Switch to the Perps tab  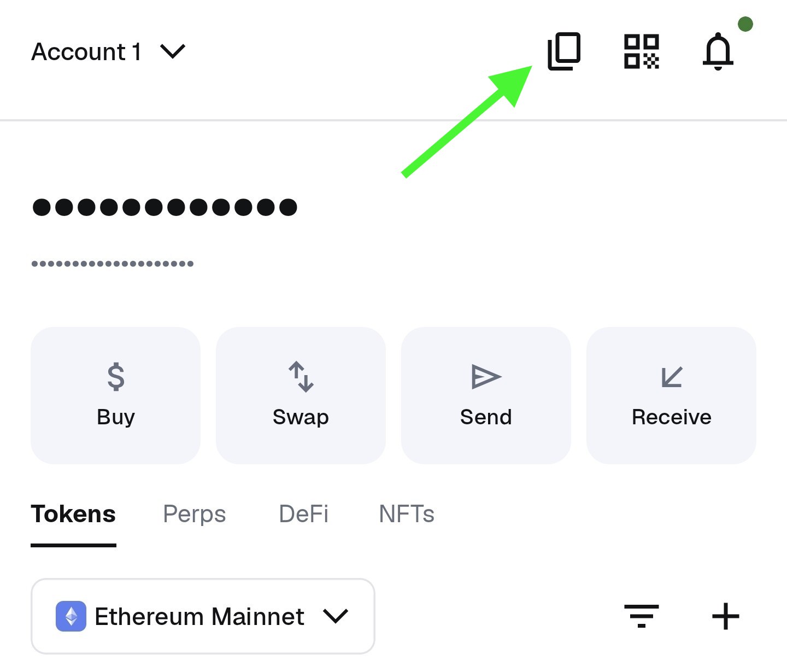pyautogui.click(x=194, y=514)
